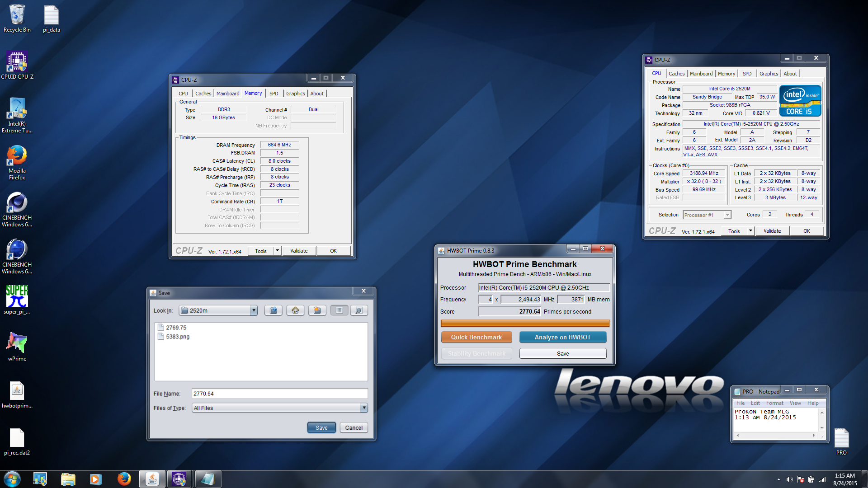Open Windows Media Player from taskbar
The image size is (868, 488).
tap(95, 479)
